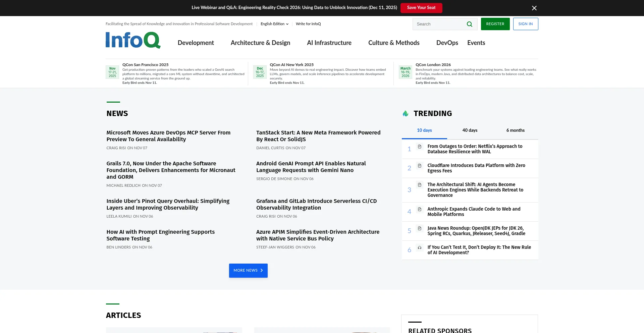
Task: Click the magnifying glass search icon
Action: coord(469,24)
